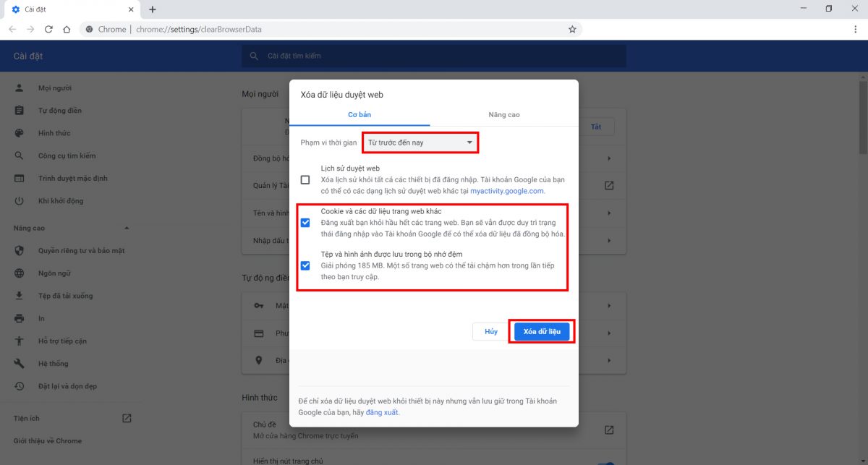Switch to the Nâng cao tab
868x465 pixels.
tap(503, 115)
